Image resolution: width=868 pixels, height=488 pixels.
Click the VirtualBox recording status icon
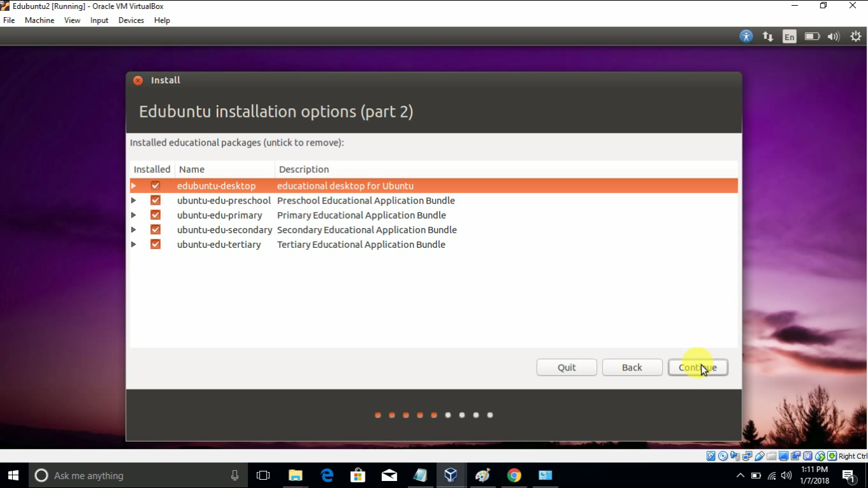pyautogui.click(x=796, y=456)
